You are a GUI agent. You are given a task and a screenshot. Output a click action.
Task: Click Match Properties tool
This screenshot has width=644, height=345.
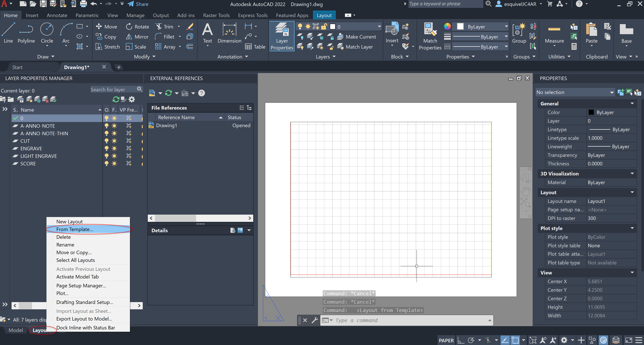[430, 36]
